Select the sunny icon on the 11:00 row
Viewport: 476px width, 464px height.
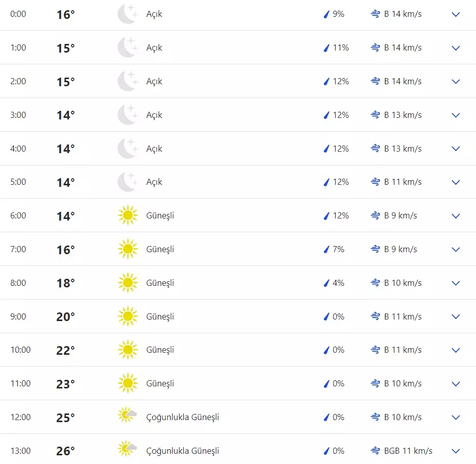[x=127, y=383]
